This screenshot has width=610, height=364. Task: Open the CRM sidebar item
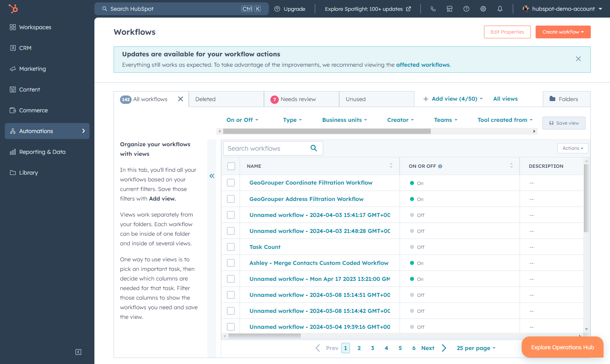pyautogui.click(x=47, y=48)
